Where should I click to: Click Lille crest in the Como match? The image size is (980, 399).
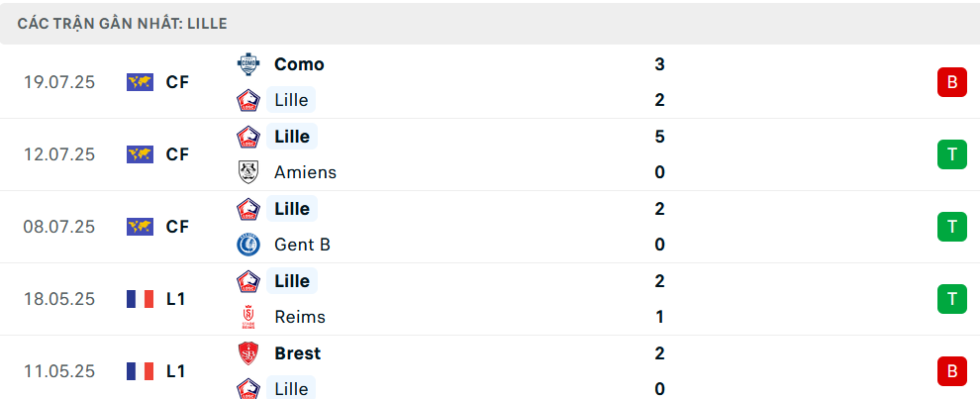pos(248,100)
